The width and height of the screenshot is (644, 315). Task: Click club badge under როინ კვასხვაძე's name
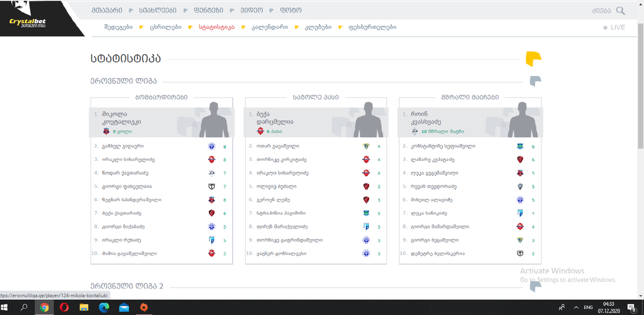point(414,131)
